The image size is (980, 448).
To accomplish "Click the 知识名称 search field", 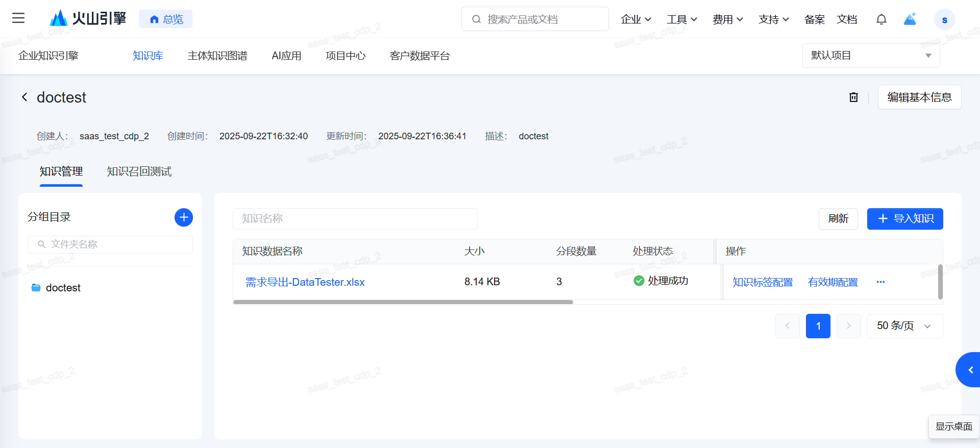I will point(355,219).
